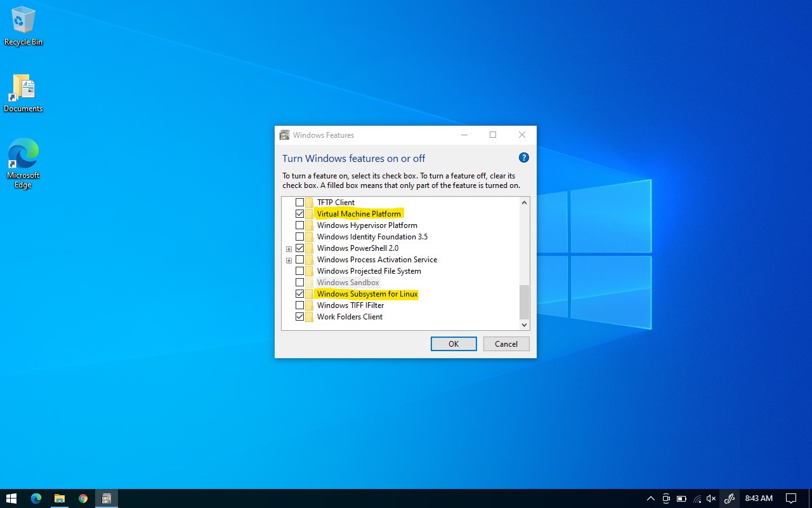Click the muted volume tray icon
Viewport: 812px width, 508px height.
[x=711, y=498]
